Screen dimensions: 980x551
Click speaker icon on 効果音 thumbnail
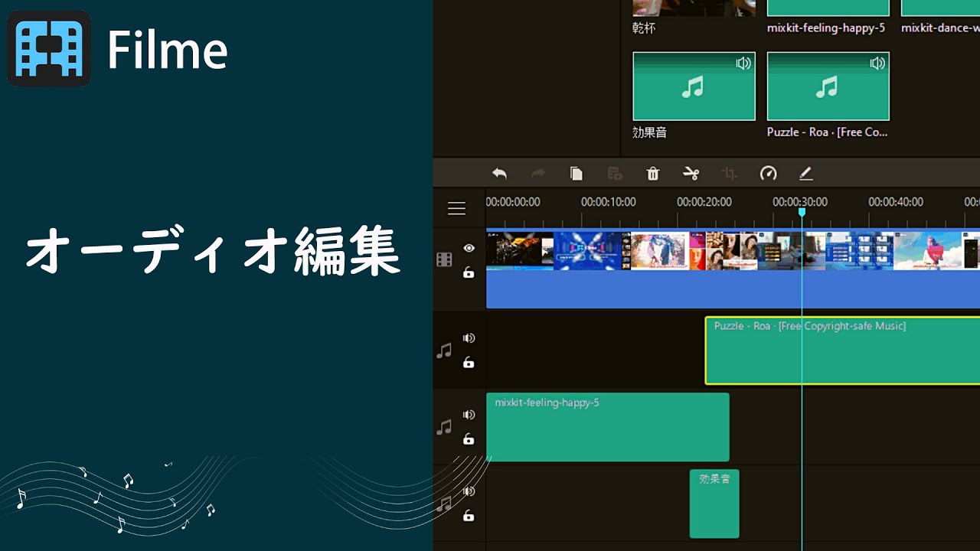coord(743,64)
